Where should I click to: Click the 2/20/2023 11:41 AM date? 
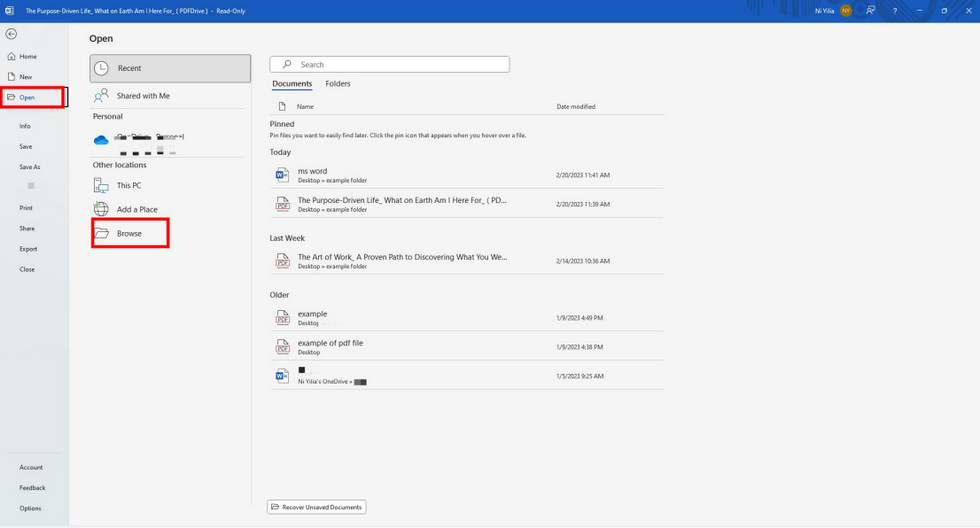pyautogui.click(x=582, y=176)
